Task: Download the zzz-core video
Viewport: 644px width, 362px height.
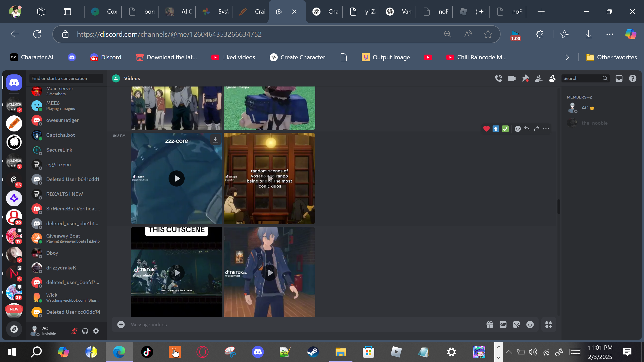Action: click(x=216, y=140)
